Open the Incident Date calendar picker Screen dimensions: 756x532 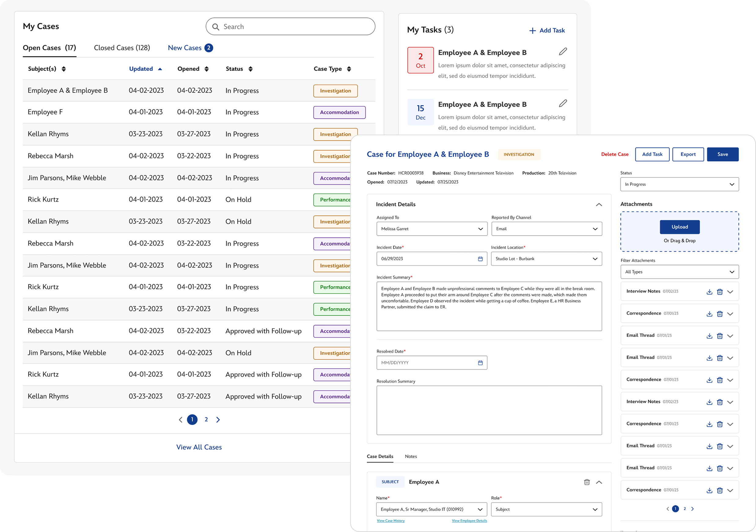480,259
